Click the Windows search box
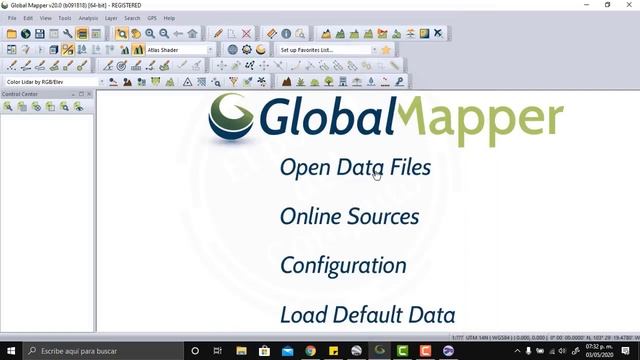Screen dimensions: 640x360 (x=103, y=351)
